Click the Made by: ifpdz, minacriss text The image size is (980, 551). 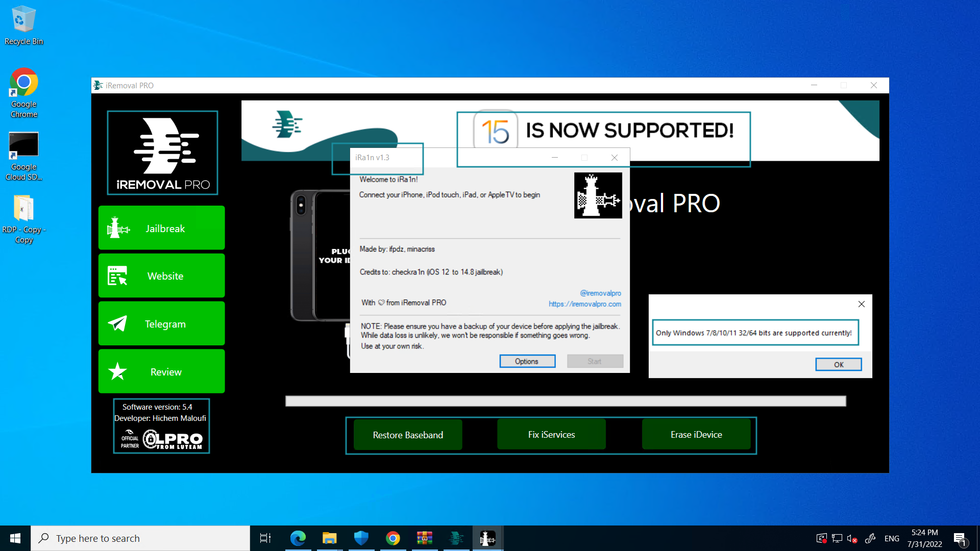click(x=397, y=249)
